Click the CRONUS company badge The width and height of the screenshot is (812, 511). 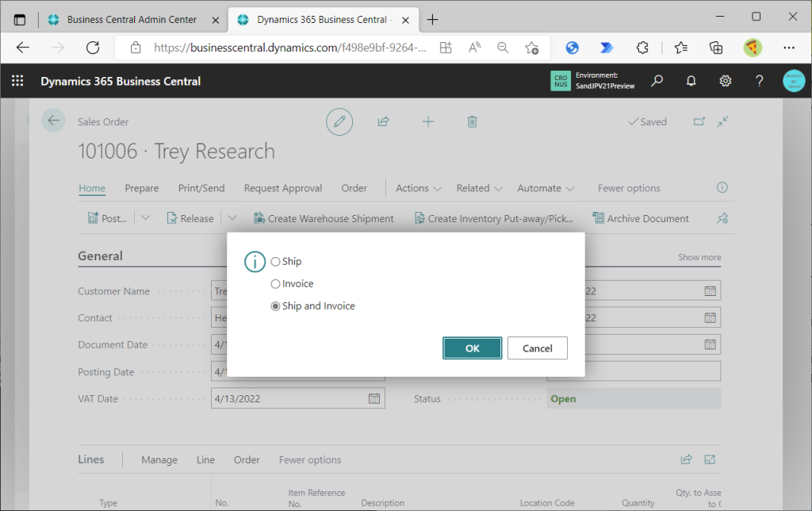pos(561,81)
